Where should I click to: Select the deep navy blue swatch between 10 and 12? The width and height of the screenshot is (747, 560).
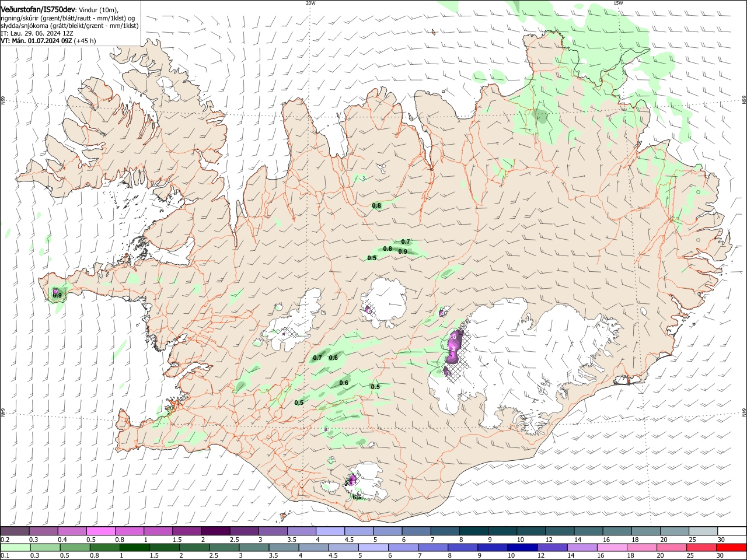pyautogui.click(x=522, y=548)
